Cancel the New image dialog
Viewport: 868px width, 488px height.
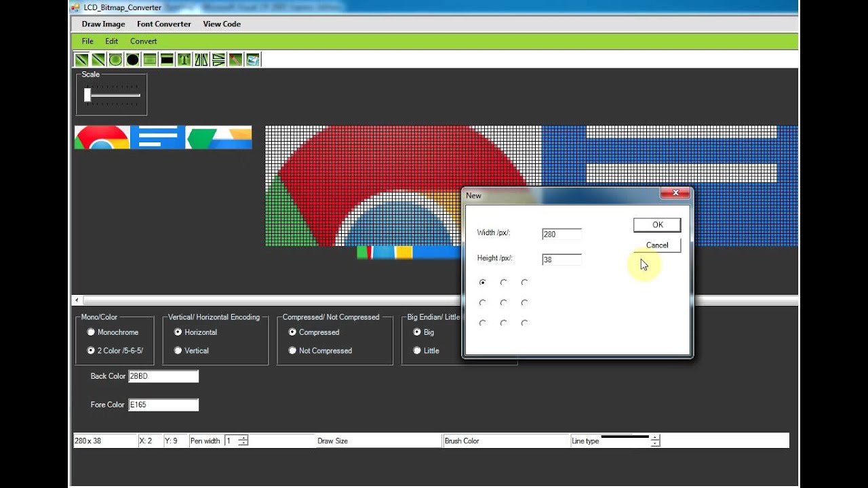point(656,245)
